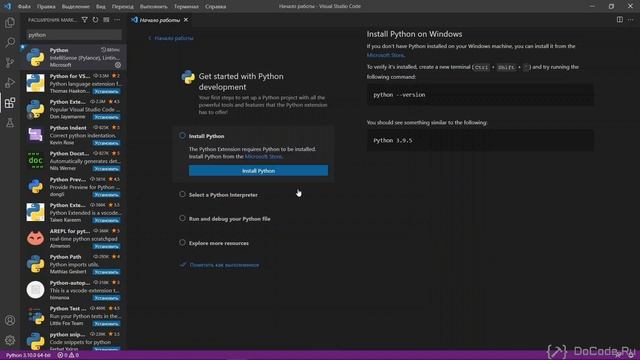Install Python Extension Pack by Don Jayamanne
The width and height of the screenshot is (640, 360).
(x=106, y=117)
